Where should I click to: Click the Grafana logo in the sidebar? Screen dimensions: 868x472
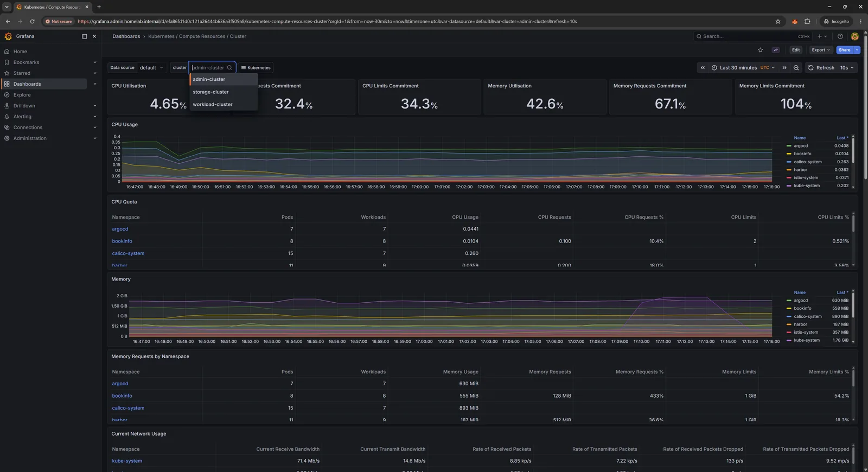pyautogui.click(x=8, y=36)
